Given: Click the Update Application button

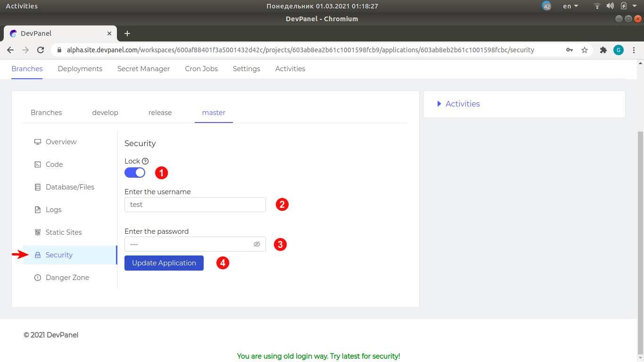Looking at the screenshot, I should pyautogui.click(x=164, y=263).
